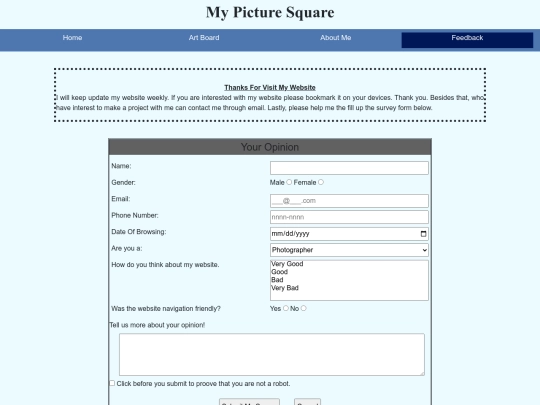Screen dimensions: 540x405
Task: Click the opinion comments text area
Action: coord(272,354)
